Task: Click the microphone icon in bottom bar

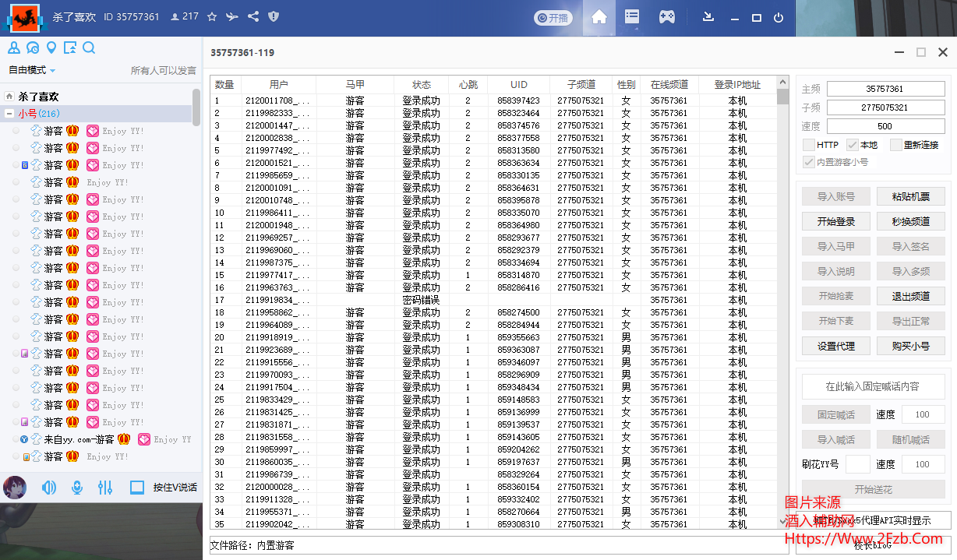Action: pyautogui.click(x=77, y=488)
